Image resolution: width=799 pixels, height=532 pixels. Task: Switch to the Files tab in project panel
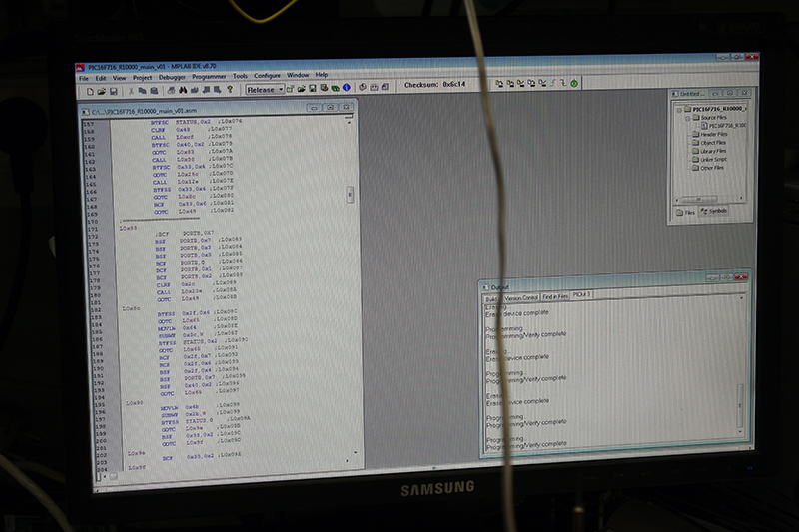(685, 213)
